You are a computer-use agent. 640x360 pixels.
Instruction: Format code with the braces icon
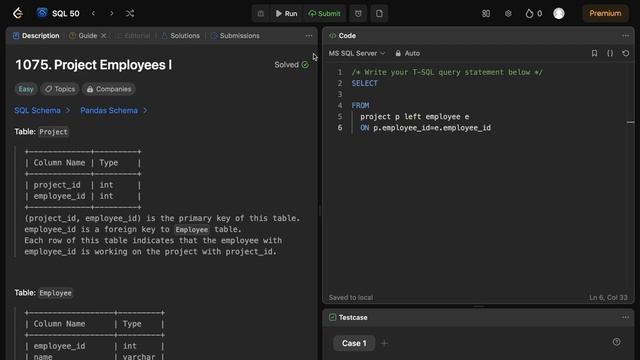pyautogui.click(x=610, y=53)
